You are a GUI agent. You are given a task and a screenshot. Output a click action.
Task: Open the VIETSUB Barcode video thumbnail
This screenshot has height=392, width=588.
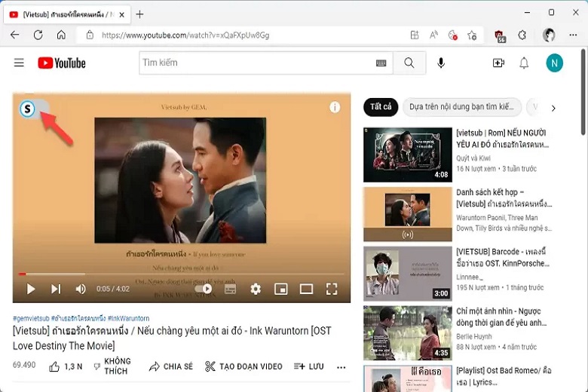click(408, 274)
